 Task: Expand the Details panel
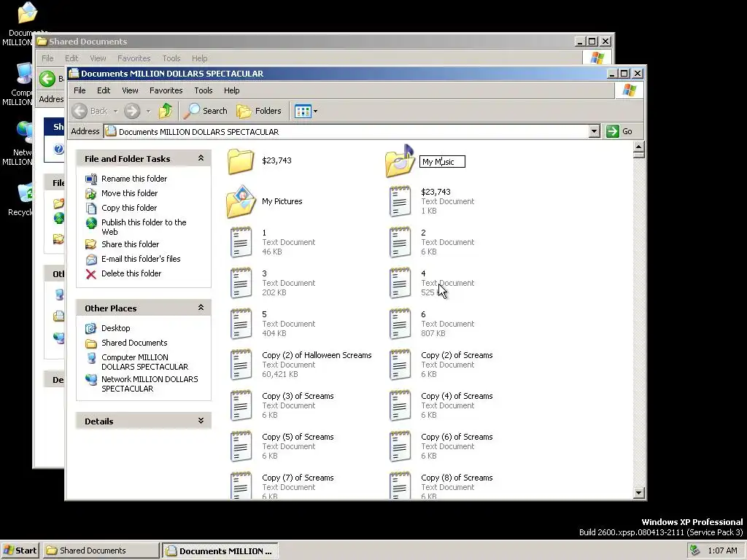pyautogui.click(x=201, y=421)
